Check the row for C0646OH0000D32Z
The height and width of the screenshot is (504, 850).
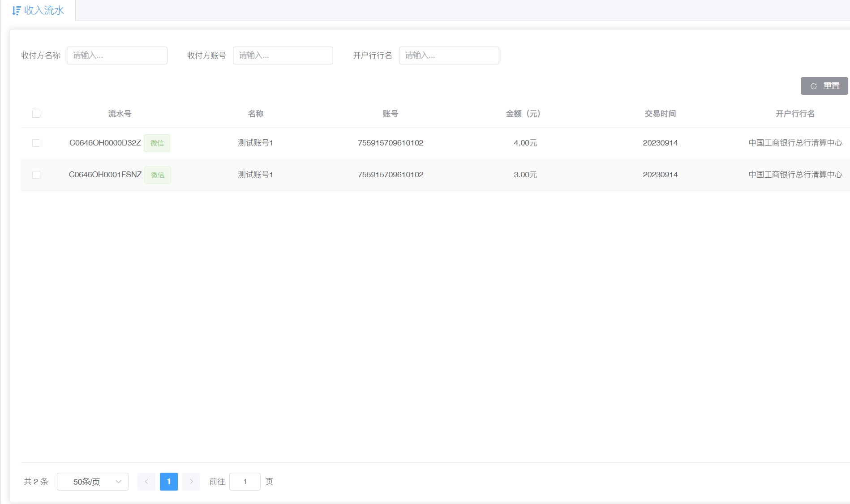pyautogui.click(x=36, y=143)
